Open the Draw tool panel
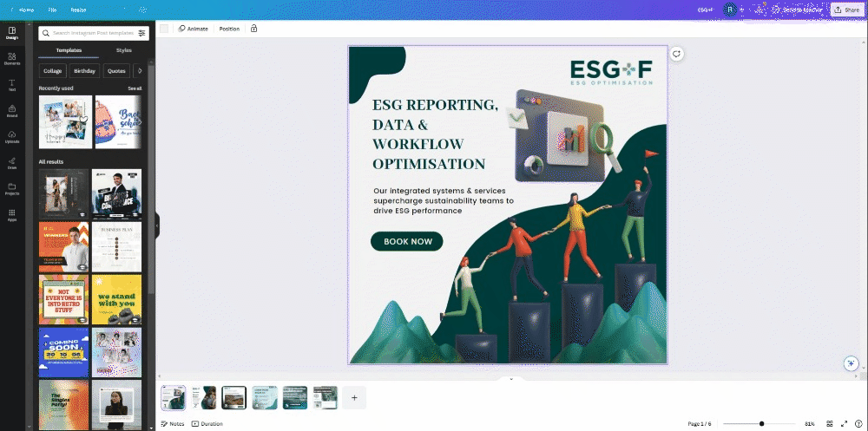The height and width of the screenshot is (431, 868). click(12, 163)
